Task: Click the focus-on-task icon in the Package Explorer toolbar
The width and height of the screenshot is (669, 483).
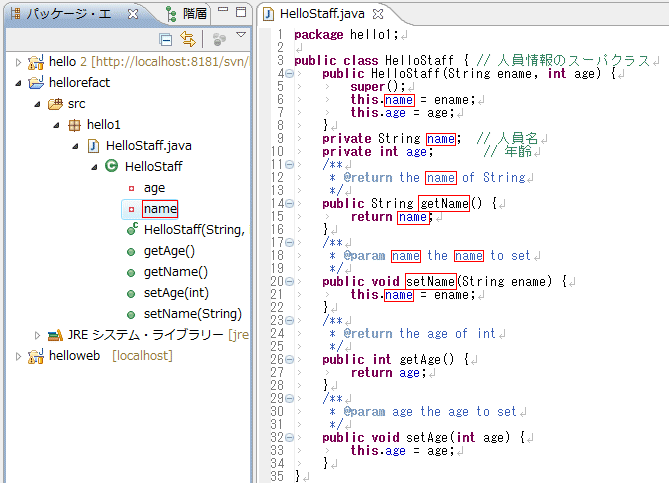Action: [219, 40]
